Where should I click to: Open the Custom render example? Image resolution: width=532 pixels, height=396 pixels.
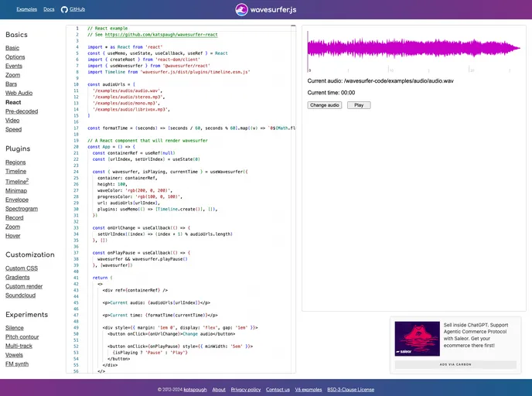click(24, 286)
